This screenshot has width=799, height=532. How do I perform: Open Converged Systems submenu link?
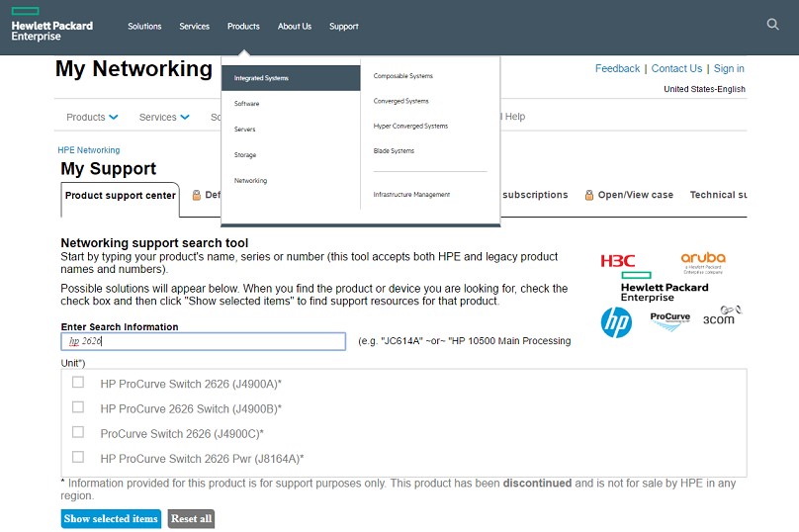401,101
